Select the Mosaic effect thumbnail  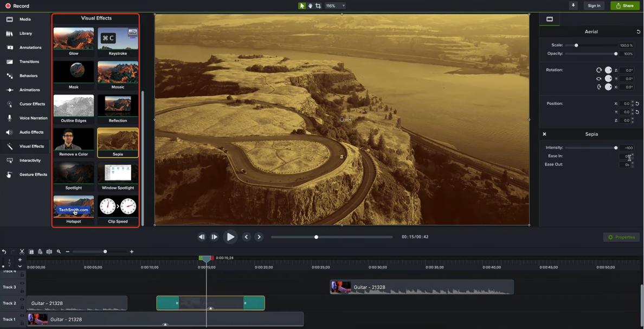[118, 72]
